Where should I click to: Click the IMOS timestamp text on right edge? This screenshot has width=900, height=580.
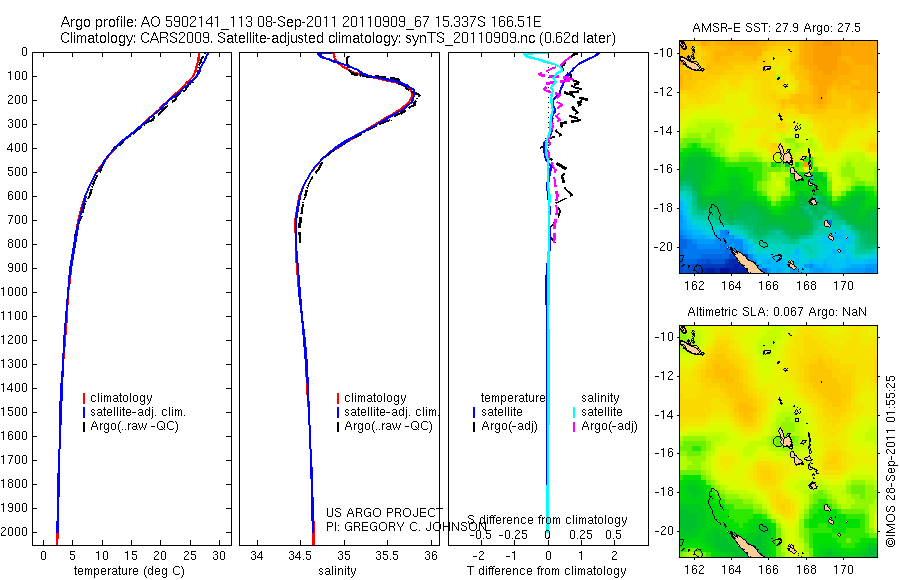pyautogui.click(x=890, y=461)
